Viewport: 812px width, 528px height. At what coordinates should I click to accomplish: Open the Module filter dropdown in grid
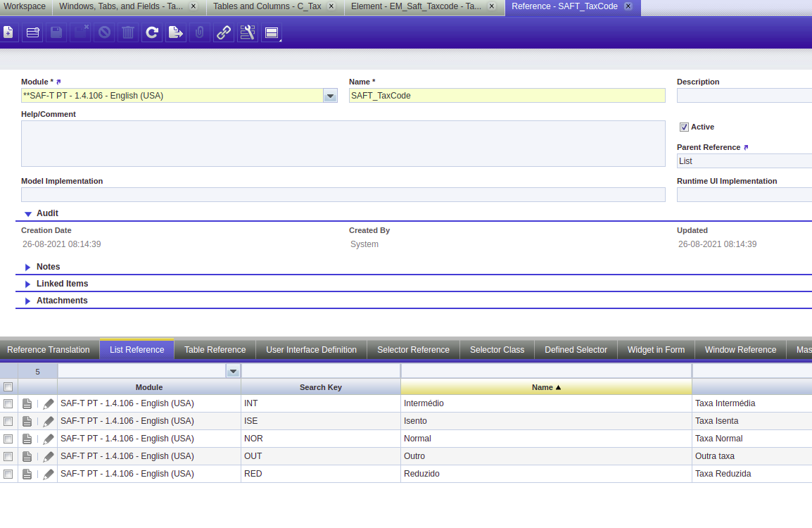click(x=233, y=371)
